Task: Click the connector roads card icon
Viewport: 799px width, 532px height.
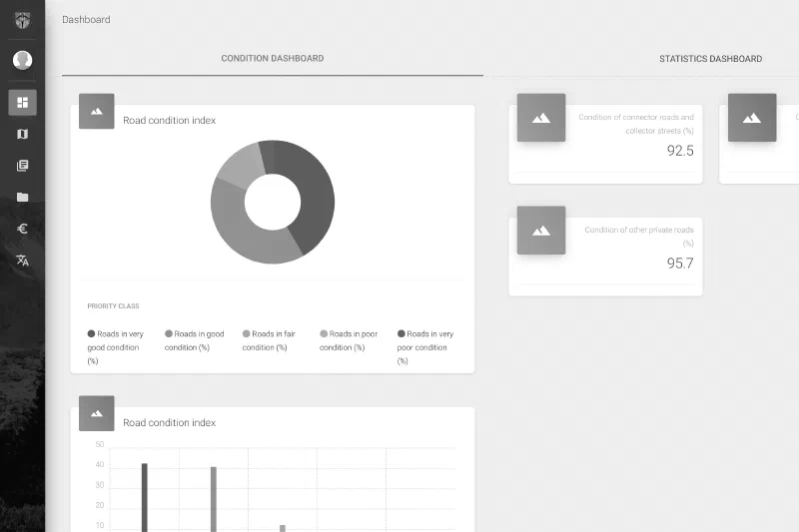Action: (x=541, y=118)
